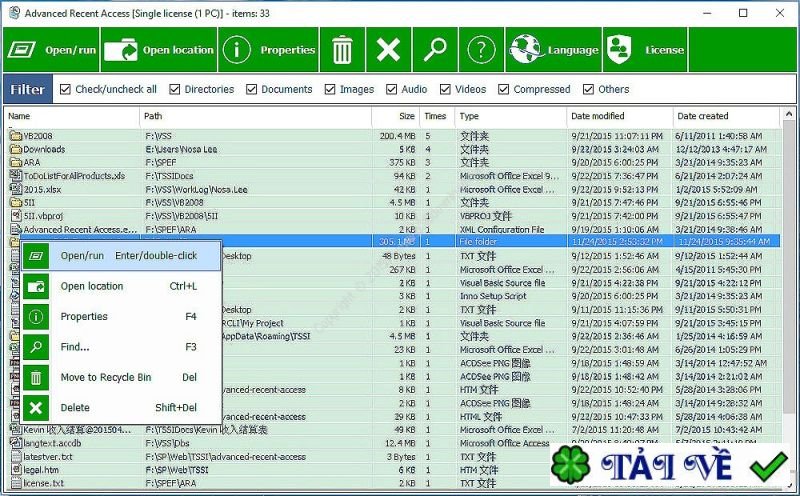Choose Open/run in the context menu
This screenshot has width=800, height=496.
[121, 256]
